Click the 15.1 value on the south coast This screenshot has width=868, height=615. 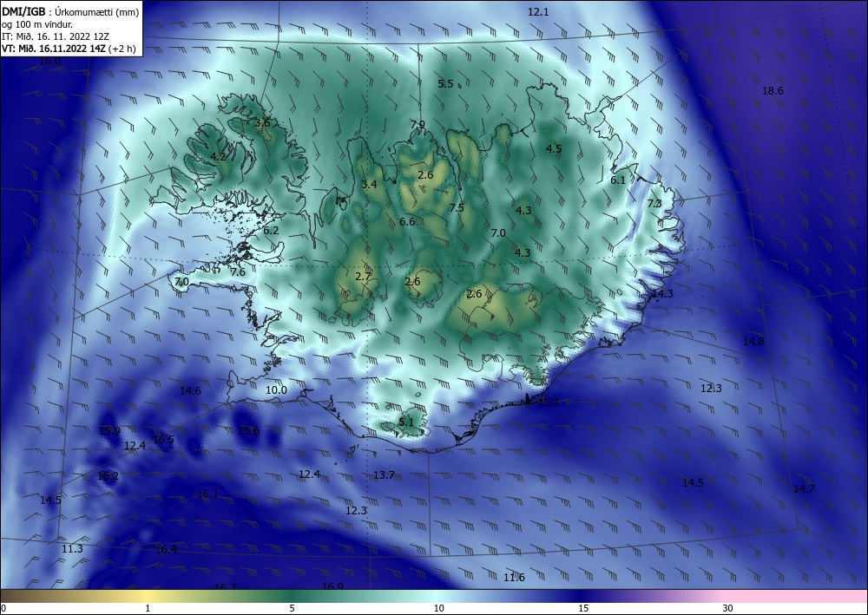coord(549,402)
